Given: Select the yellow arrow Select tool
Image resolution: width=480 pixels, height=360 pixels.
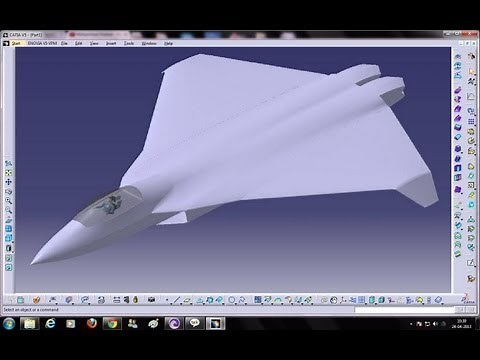Looking at the screenshot, I should pos(471,71).
